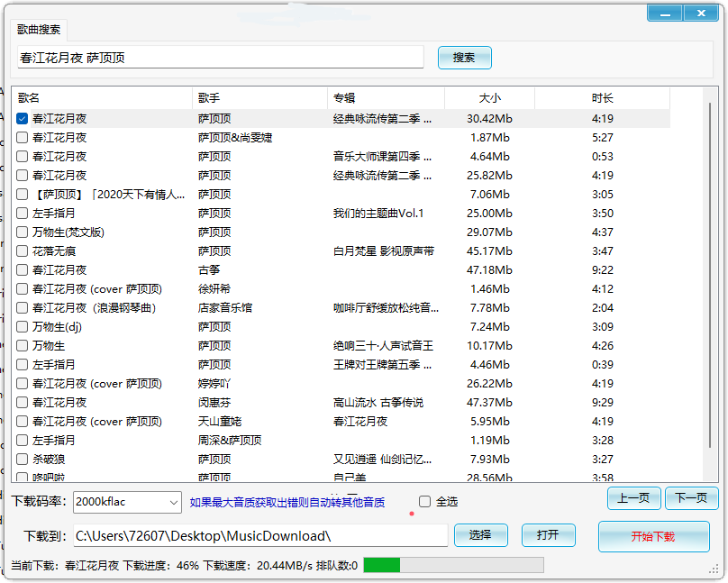This screenshot has width=728, height=583.
Task: Click the song search input field
Action: pyautogui.click(x=221, y=56)
